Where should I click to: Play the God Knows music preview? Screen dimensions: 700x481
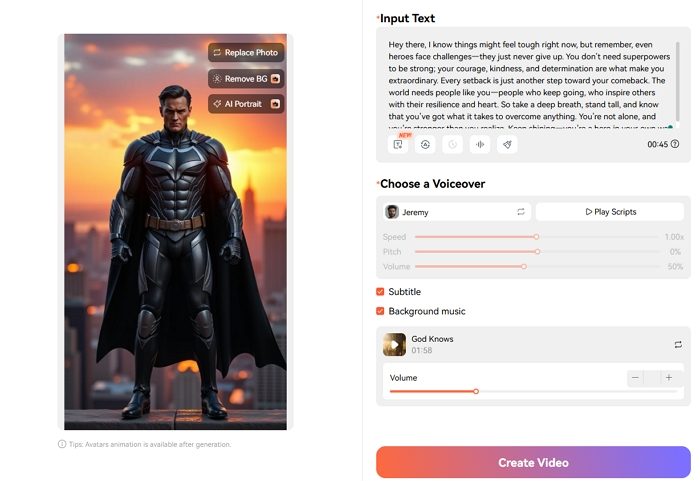[394, 344]
